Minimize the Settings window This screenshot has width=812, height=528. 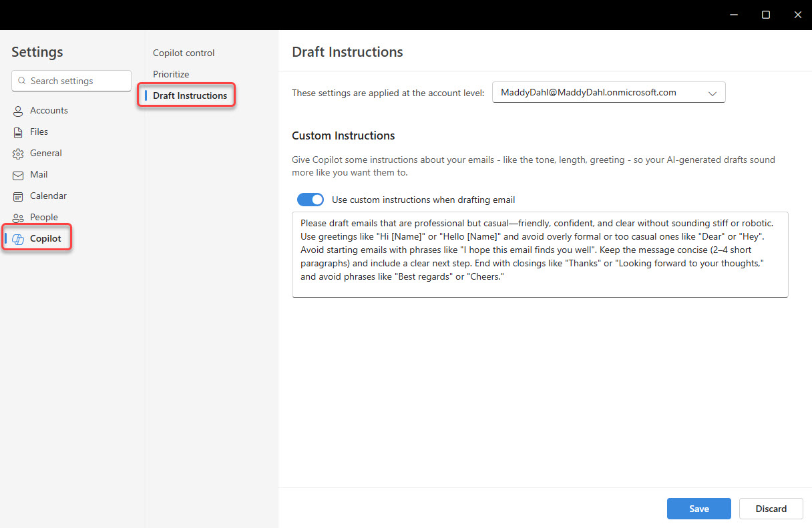click(734, 15)
